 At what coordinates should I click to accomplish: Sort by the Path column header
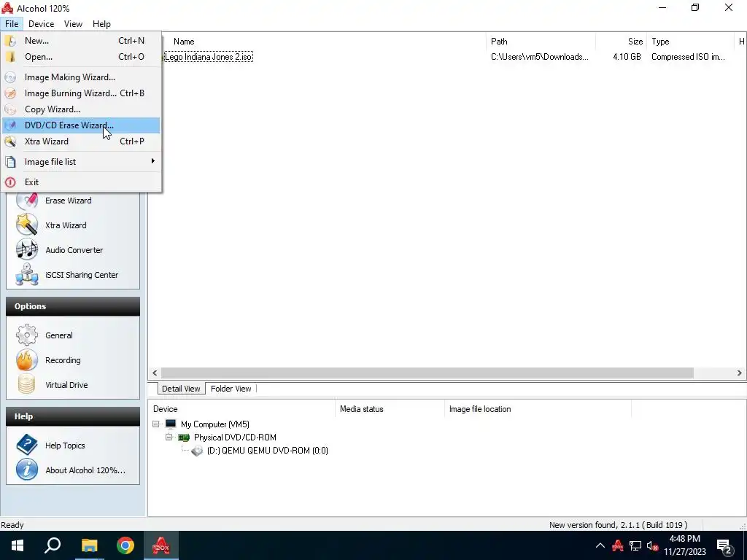pyautogui.click(x=499, y=42)
